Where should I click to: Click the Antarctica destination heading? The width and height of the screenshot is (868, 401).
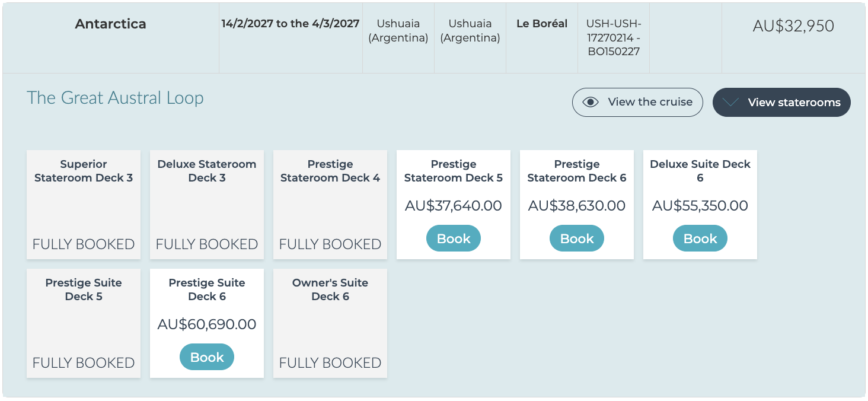click(x=111, y=24)
